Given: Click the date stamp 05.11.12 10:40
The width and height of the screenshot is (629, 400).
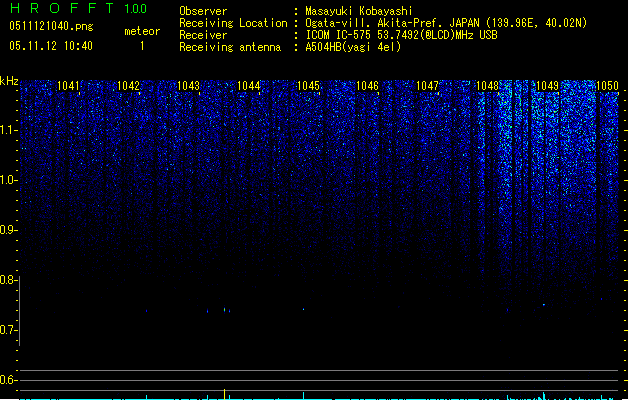Looking at the screenshot, I should (51, 46).
